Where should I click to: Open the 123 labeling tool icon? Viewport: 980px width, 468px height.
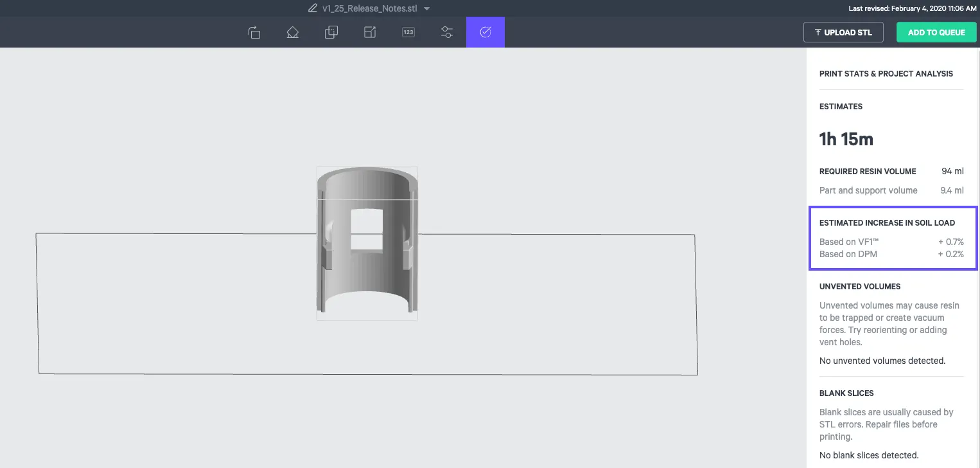(x=408, y=32)
